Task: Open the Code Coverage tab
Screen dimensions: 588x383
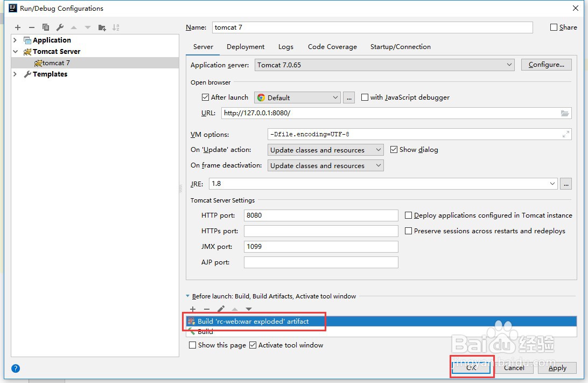Action: [332, 47]
